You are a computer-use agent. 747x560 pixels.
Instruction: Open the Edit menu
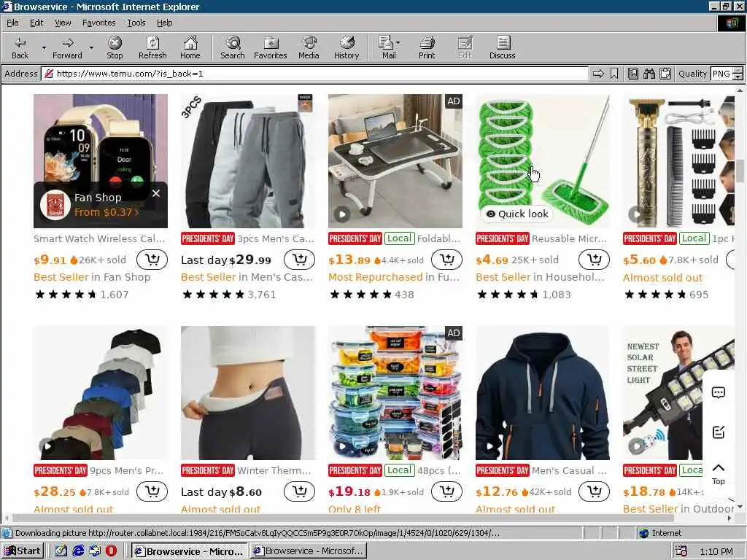[x=36, y=23]
